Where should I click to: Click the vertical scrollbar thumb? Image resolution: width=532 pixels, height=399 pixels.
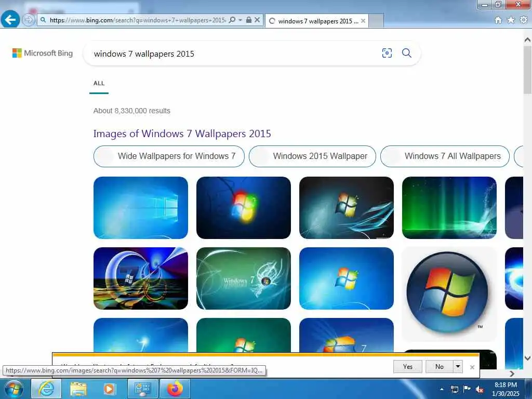pos(527,70)
